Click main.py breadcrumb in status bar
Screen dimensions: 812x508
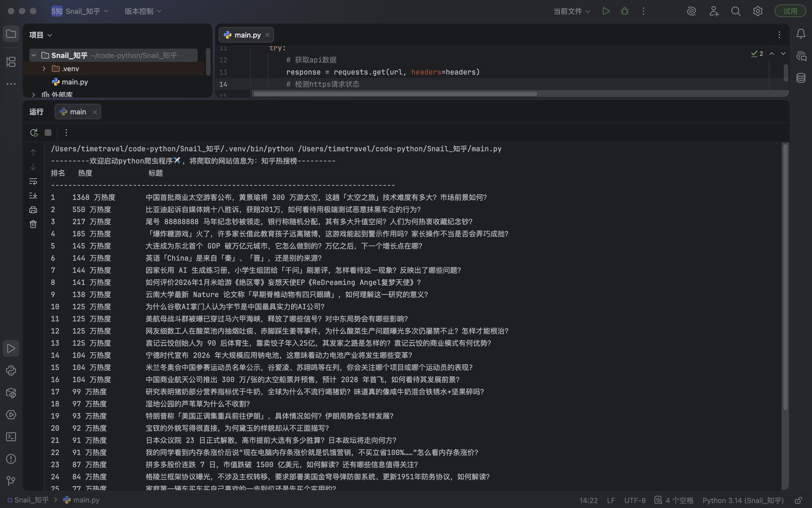[81, 500]
